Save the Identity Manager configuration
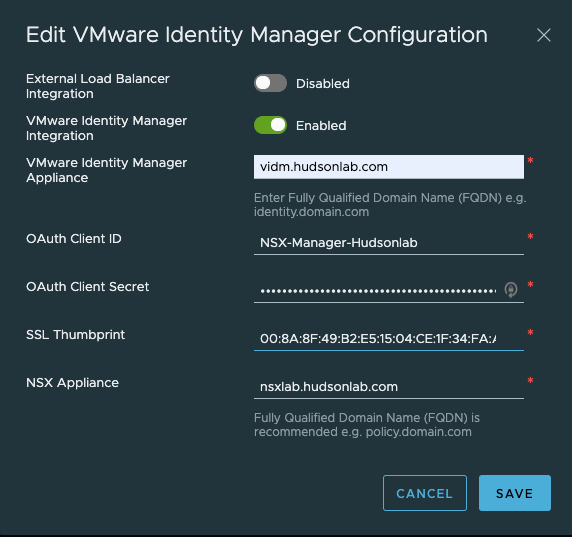The width and height of the screenshot is (572, 537). (x=515, y=493)
